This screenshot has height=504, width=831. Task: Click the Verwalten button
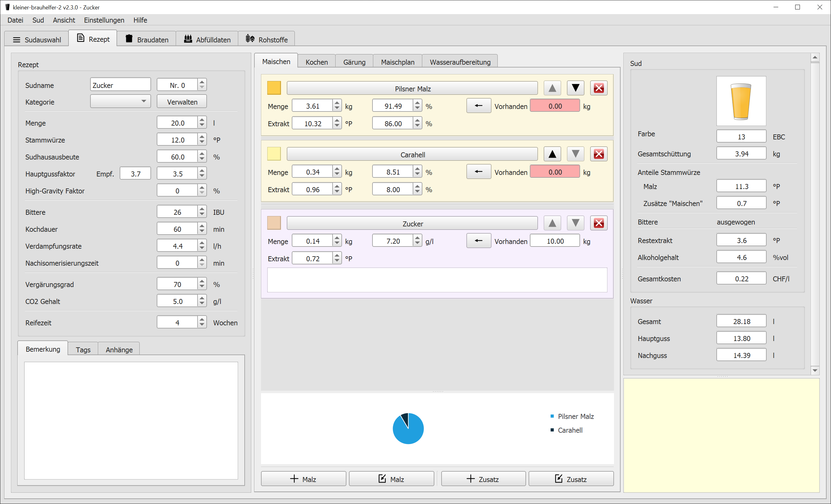(x=182, y=102)
